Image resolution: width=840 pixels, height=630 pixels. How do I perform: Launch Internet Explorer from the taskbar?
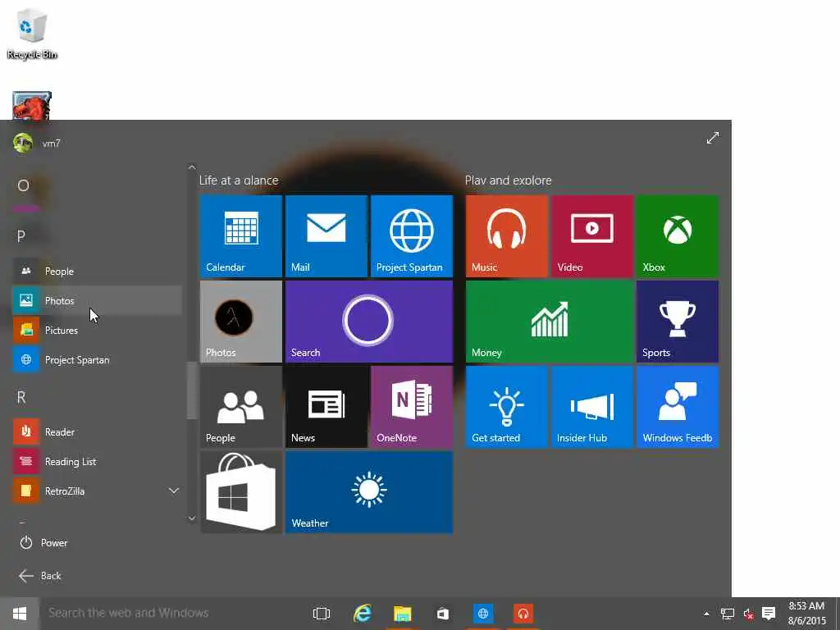point(362,614)
